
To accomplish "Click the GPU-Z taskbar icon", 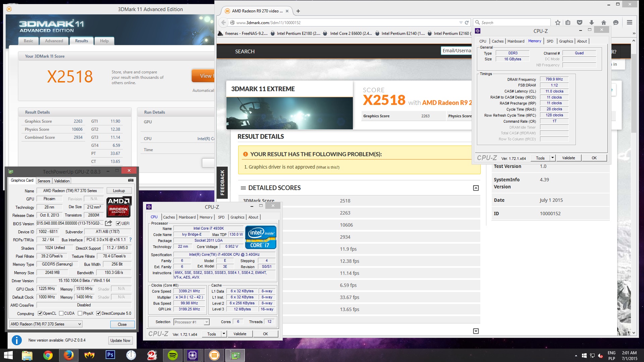I will (234, 355).
